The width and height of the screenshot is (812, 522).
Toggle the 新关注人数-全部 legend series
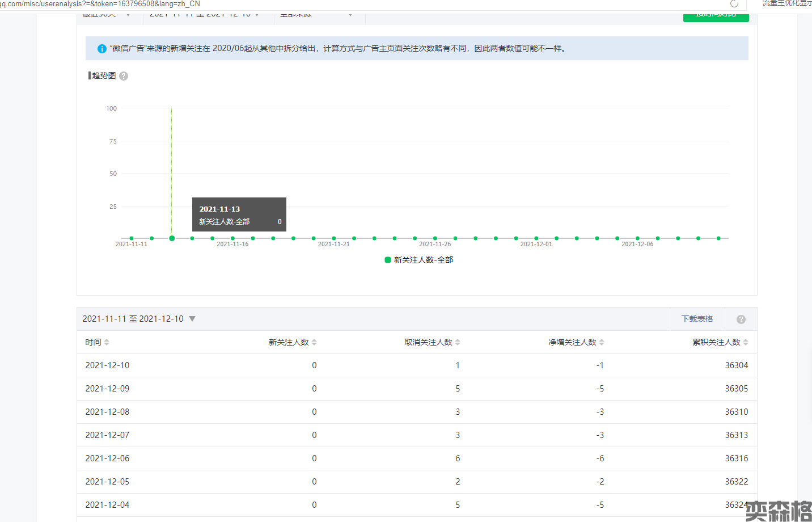419,260
